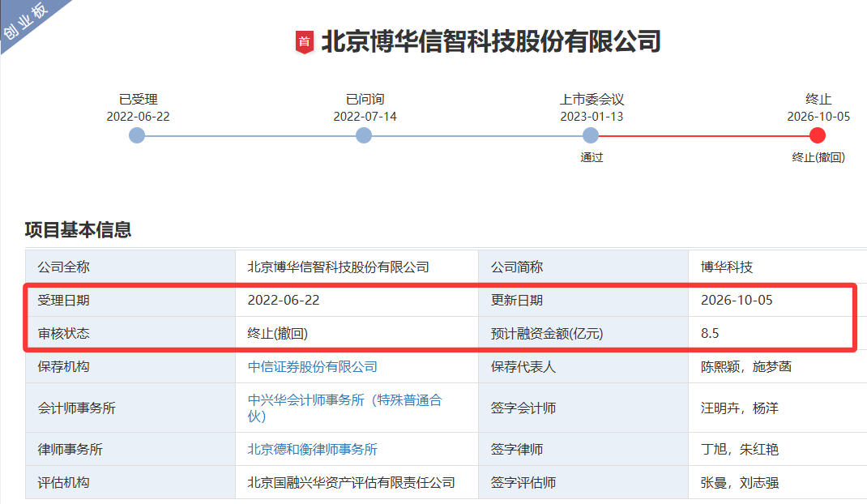
Task: Select the 北京国融兴华资产评估有限责任公司 cell
Action: tap(357, 482)
